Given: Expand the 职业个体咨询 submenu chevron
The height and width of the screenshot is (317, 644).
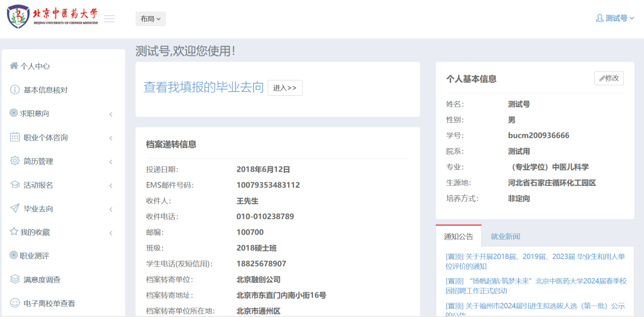Looking at the screenshot, I should 111,138.
